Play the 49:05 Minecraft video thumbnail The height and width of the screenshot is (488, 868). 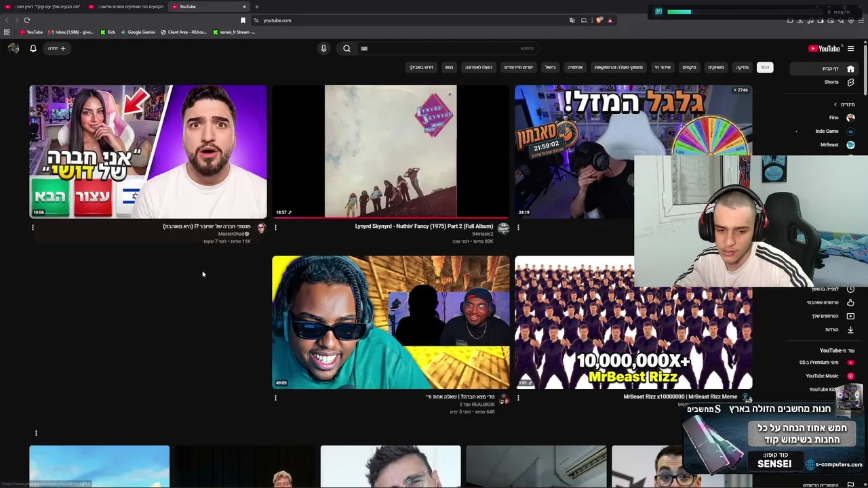391,322
